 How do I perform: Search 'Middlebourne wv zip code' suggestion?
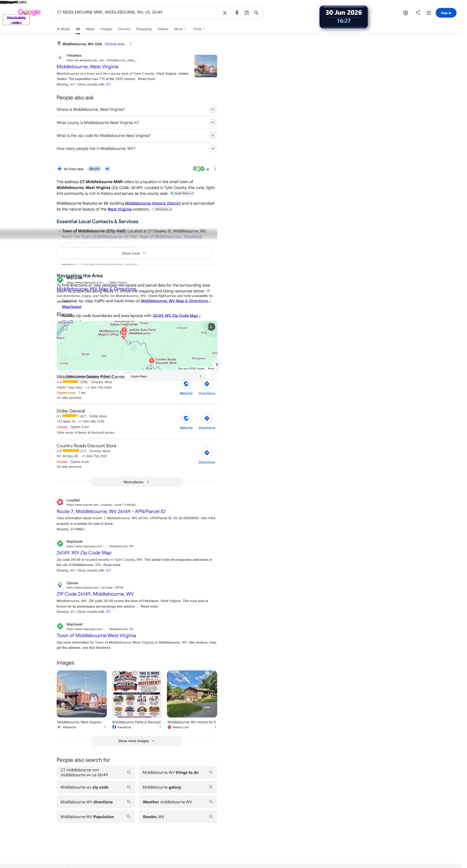coord(96,787)
